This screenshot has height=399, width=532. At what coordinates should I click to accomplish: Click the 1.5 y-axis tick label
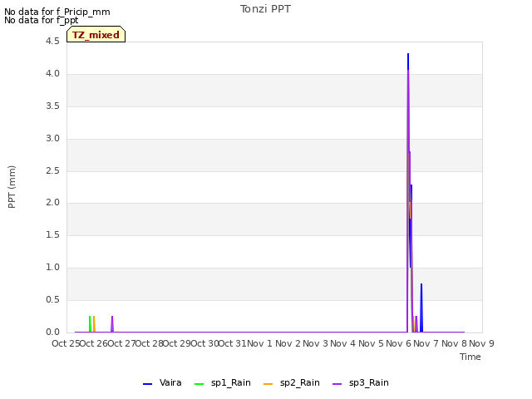(52, 234)
